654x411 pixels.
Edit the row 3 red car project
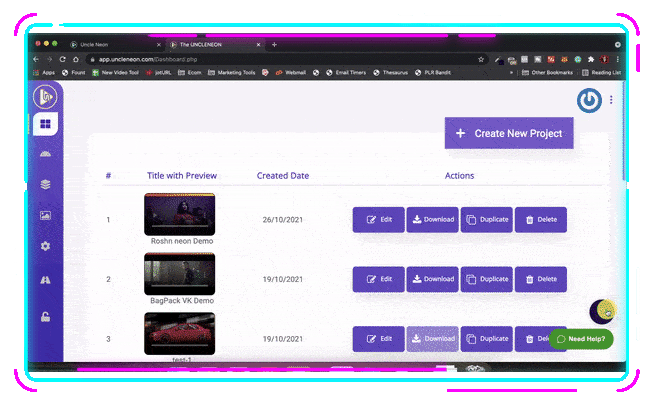point(378,339)
